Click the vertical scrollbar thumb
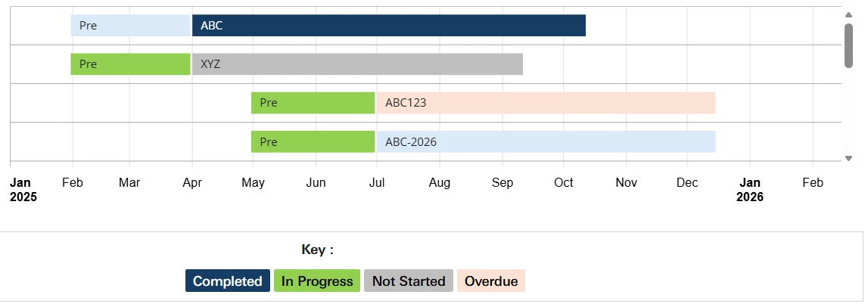This screenshot has height=304, width=868. coord(848,46)
